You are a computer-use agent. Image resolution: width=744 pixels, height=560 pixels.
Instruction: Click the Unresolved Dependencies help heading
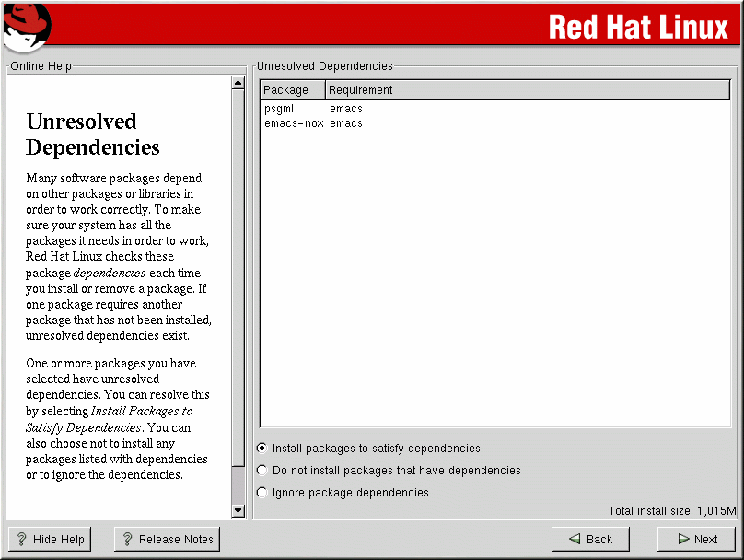[x=93, y=134]
